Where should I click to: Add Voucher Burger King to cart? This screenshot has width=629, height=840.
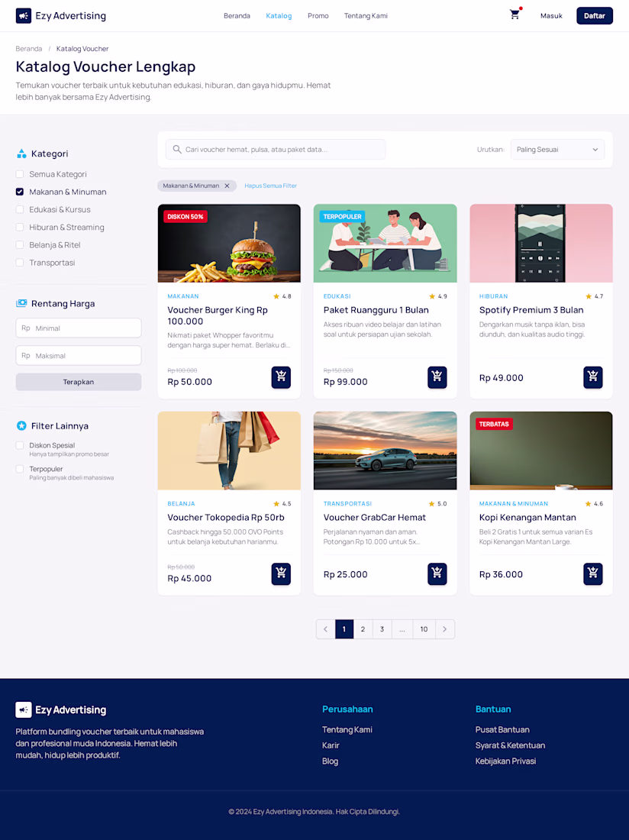tap(281, 377)
